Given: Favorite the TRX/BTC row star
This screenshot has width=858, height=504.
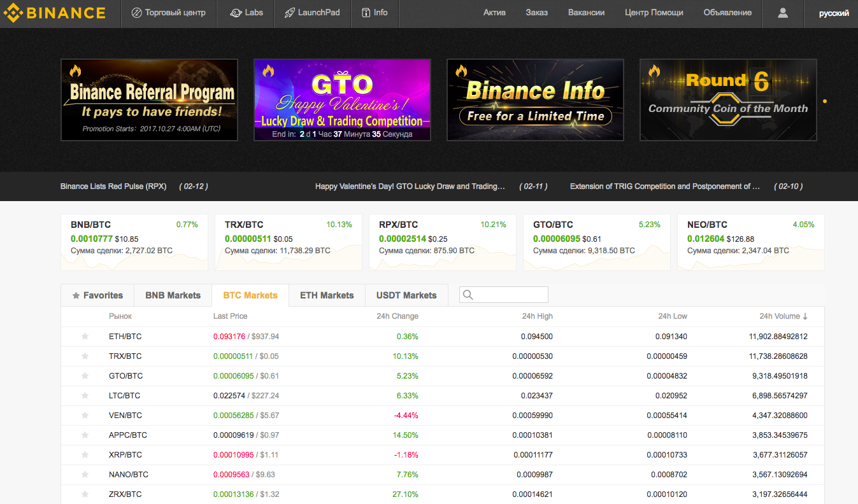Looking at the screenshot, I should [85, 356].
